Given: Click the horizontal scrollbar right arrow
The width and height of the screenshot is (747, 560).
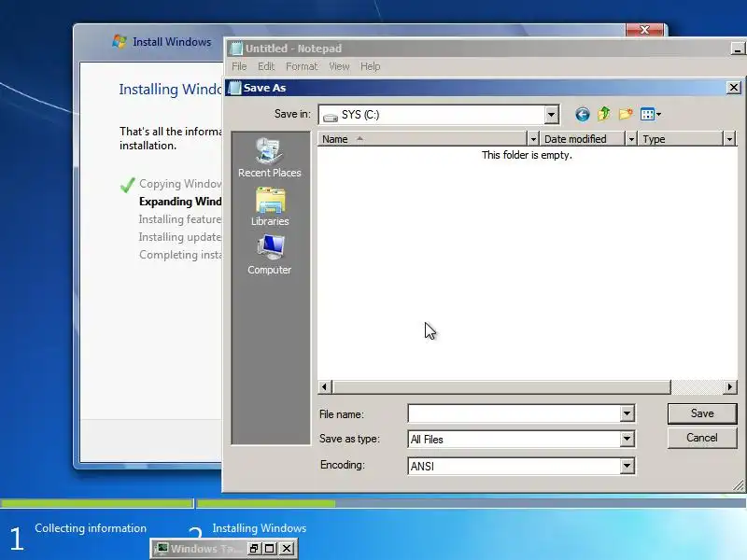Looking at the screenshot, I should coord(729,387).
